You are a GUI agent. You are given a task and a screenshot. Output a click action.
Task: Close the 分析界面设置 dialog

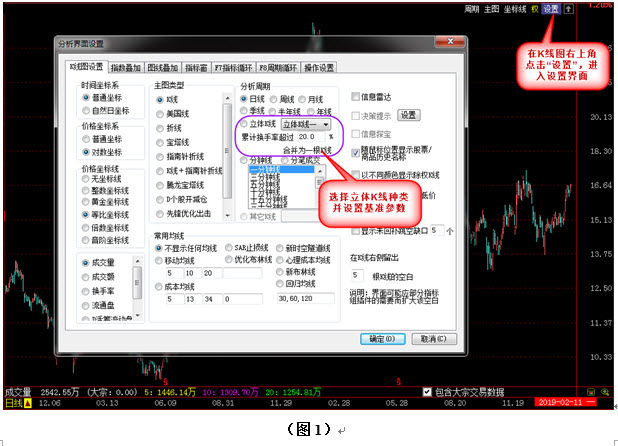450,42
